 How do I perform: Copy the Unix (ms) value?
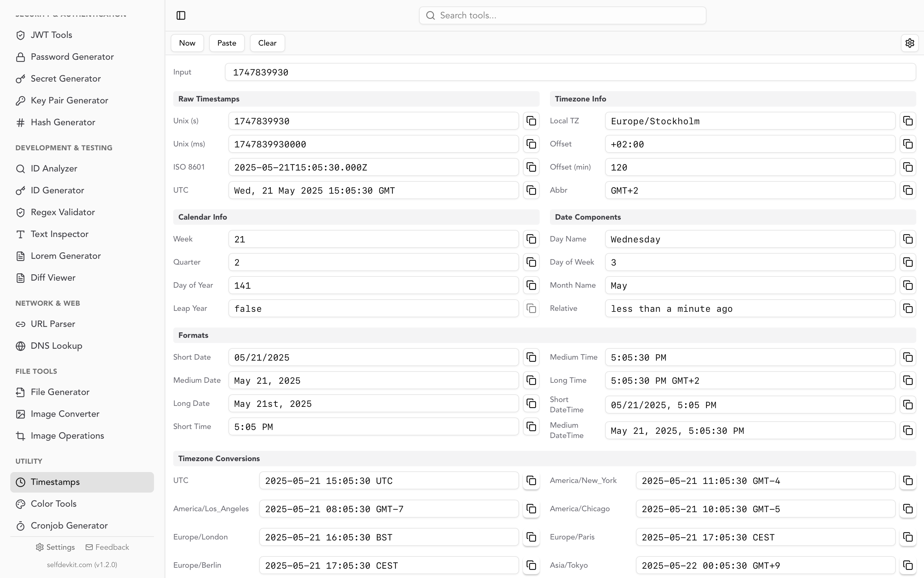531,144
